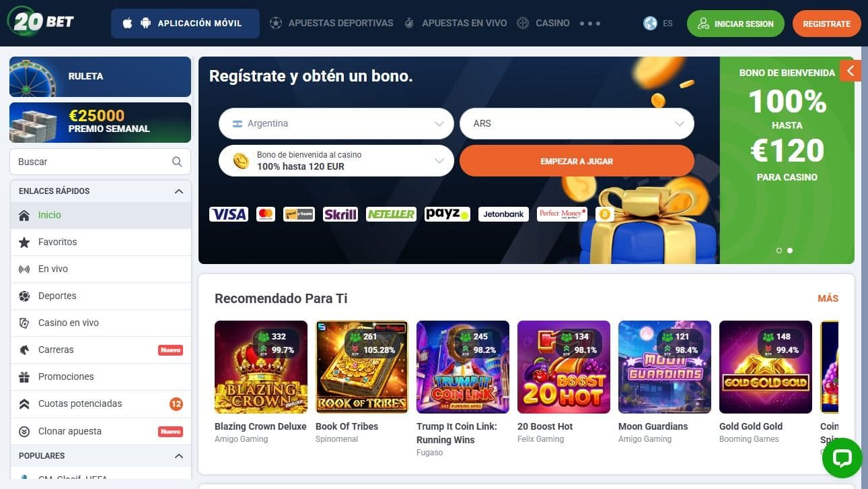Viewport: 868px width, 489px height.
Task: Collapse the bonus banner with orange arrow
Action: (851, 71)
